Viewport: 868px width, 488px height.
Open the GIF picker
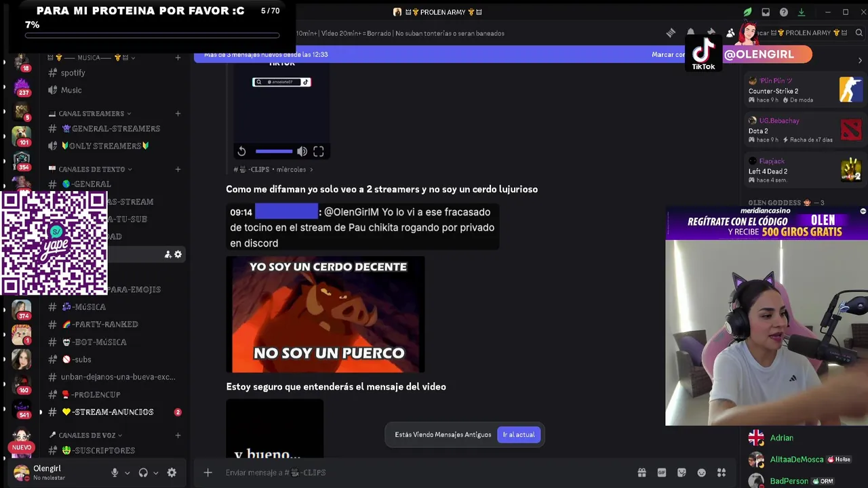[662, 472]
